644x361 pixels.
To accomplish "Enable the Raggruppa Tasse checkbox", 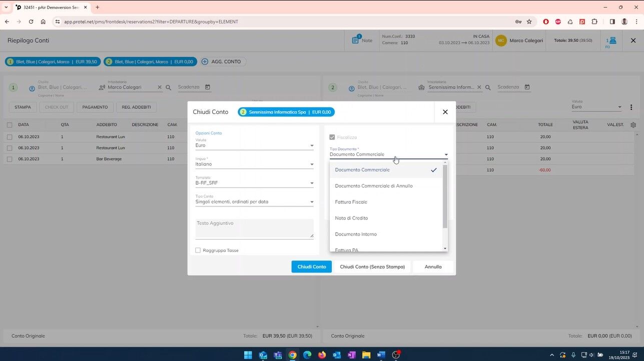I will coord(198,250).
